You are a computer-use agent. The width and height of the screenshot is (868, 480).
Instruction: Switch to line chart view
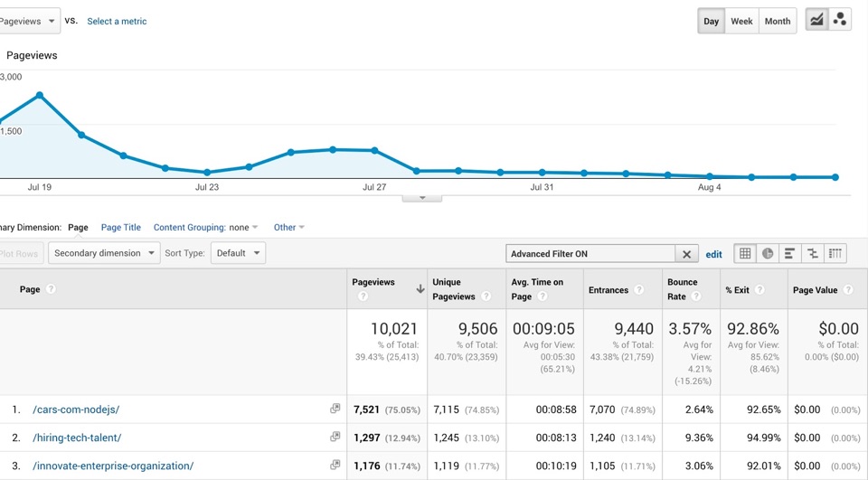tap(816, 21)
